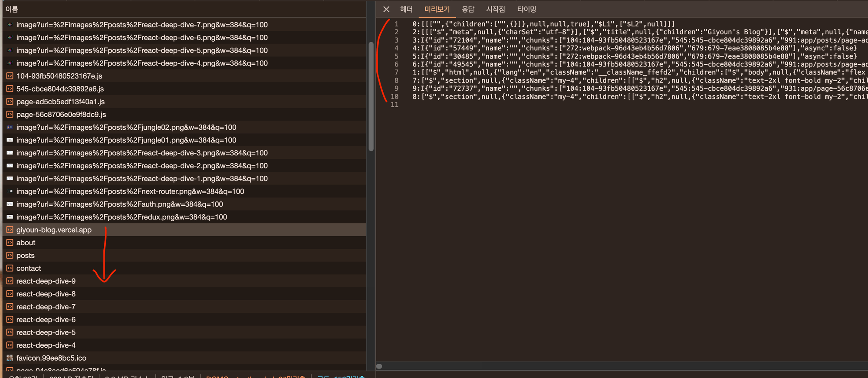Click the preview pane horizontal scrollbar thumb
The image size is (868, 378).
379,366
